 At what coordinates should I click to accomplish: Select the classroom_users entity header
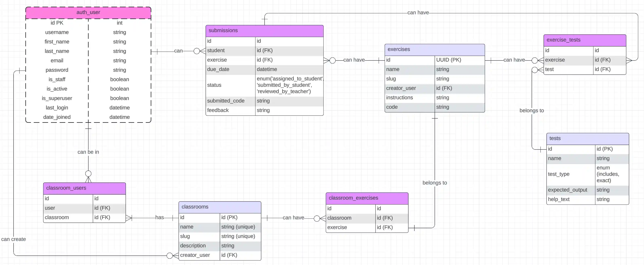pyautogui.click(x=84, y=188)
